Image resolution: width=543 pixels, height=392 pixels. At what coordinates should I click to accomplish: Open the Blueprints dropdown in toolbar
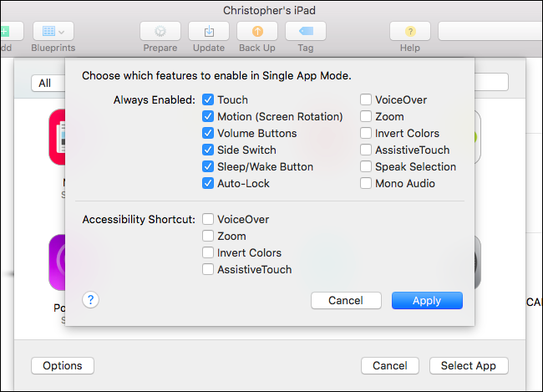point(53,31)
